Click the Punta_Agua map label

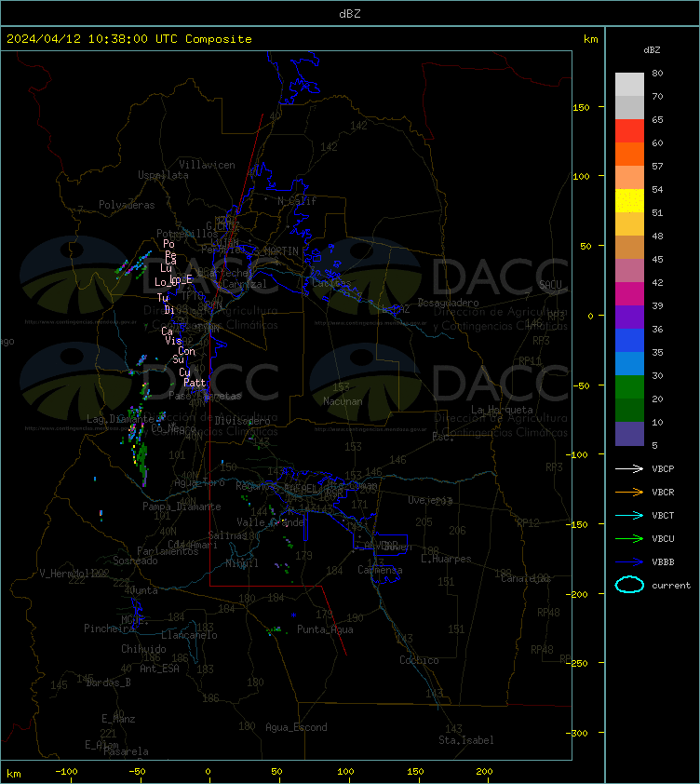click(x=325, y=629)
